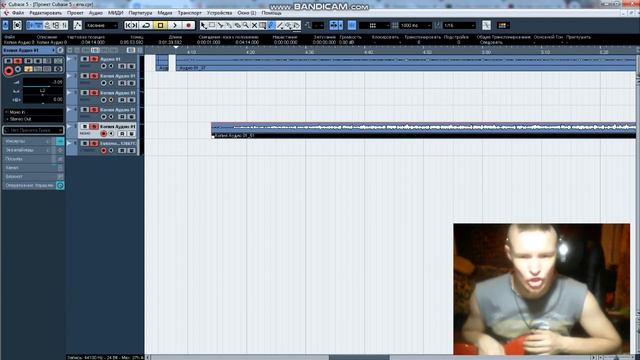Open the color selector dropdown in the toolbar
Viewport: 640px width, 360px height.
click(503, 25)
